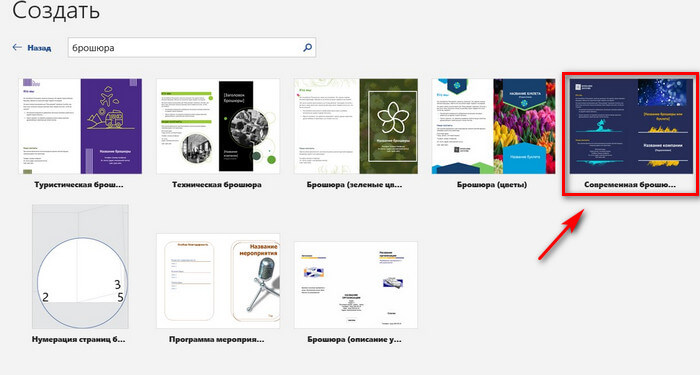700x375 pixels.
Task: Open the Техническая брошюра template thumbnail
Action: pos(218,126)
